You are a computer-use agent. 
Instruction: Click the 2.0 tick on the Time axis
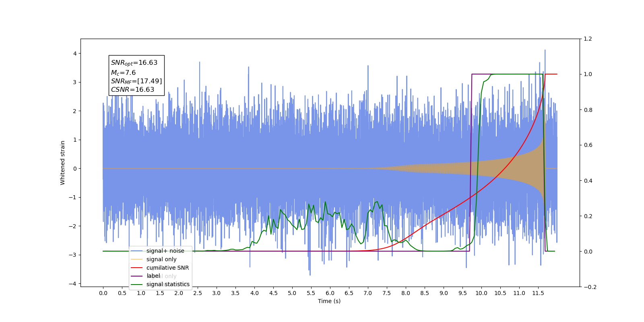(179, 293)
